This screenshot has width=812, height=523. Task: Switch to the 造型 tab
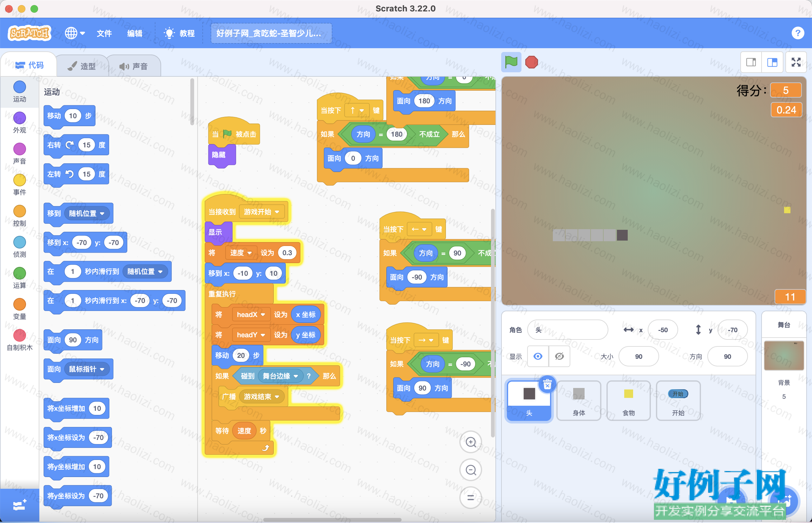(82, 66)
